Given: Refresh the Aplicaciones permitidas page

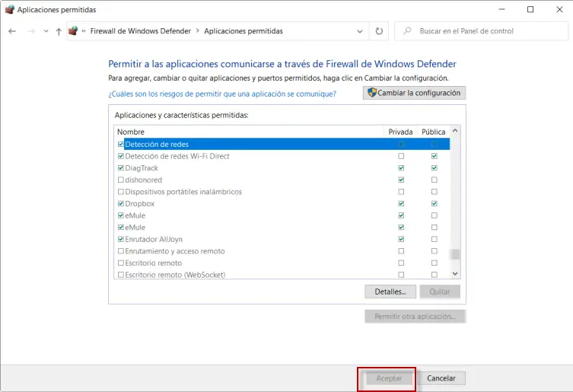Looking at the screenshot, I should [379, 31].
